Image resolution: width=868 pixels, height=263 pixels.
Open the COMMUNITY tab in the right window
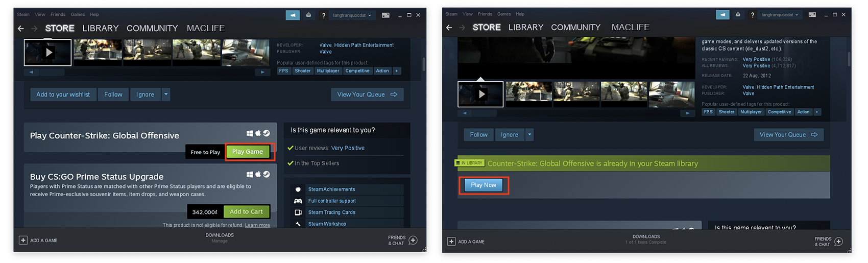[575, 28]
